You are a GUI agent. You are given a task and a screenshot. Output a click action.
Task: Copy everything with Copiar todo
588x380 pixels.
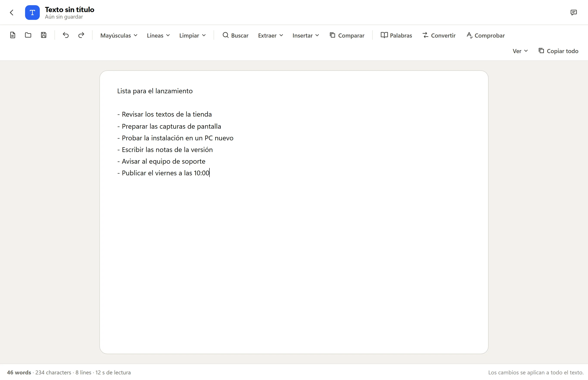point(558,51)
